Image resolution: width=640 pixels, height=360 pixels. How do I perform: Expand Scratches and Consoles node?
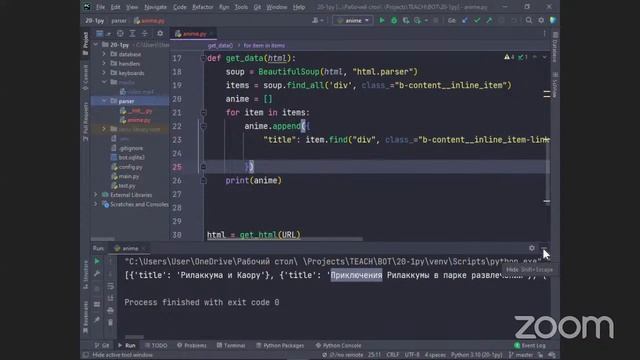(x=96, y=204)
